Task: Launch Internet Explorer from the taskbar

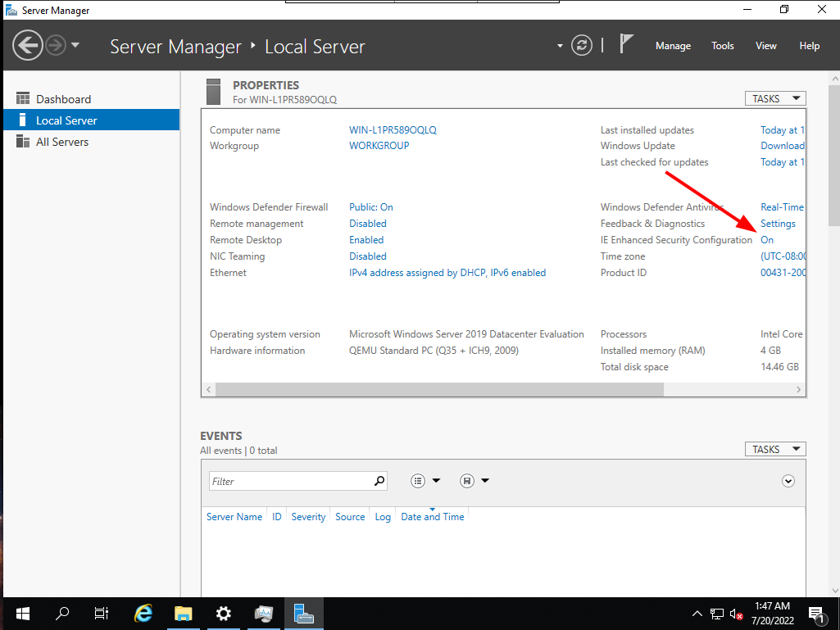Action: (x=143, y=614)
